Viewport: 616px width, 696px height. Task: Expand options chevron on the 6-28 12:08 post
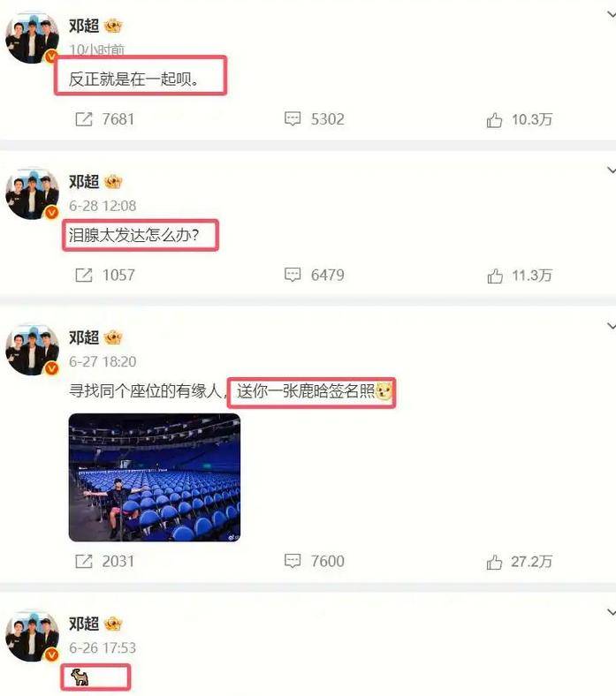click(x=611, y=170)
